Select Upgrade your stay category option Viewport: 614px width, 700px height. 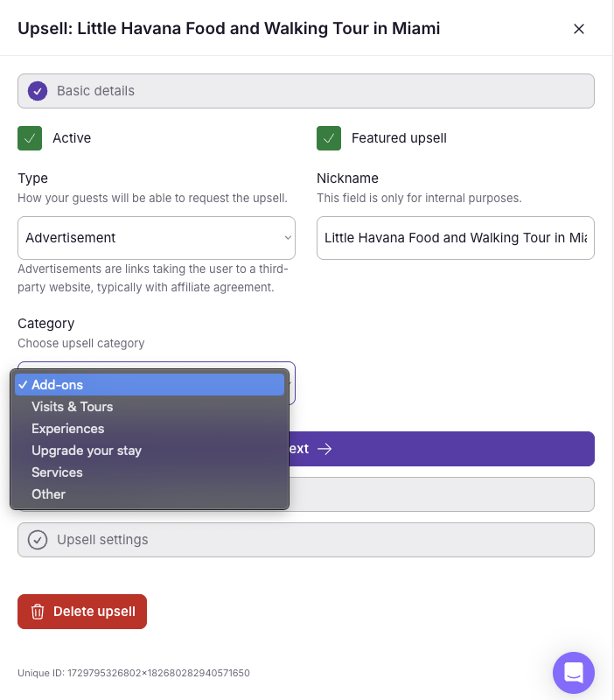86,451
